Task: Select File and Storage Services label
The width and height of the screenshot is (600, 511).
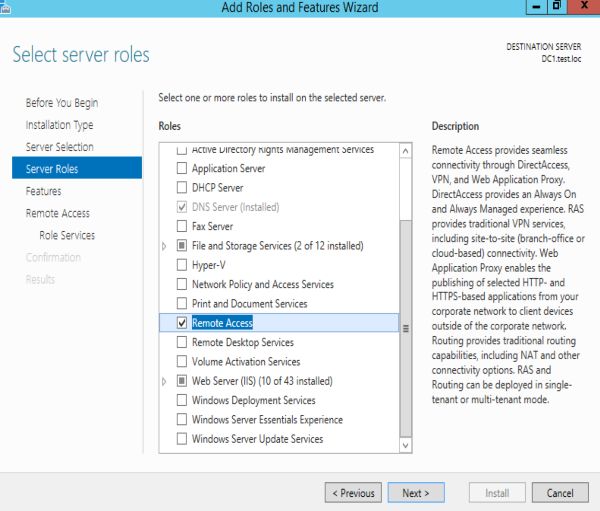Action: click(277, 245)
